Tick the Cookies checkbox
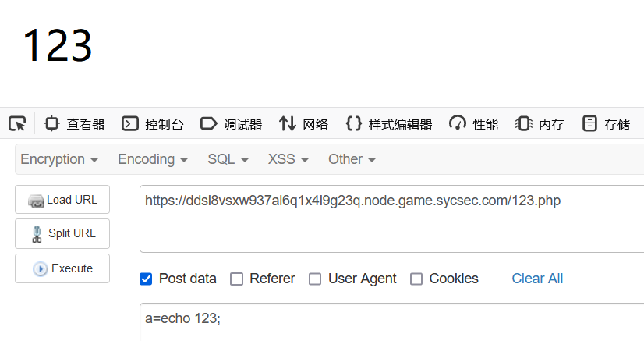The width and height of the screenshot is (644, 341). click(x=416, y=279)
